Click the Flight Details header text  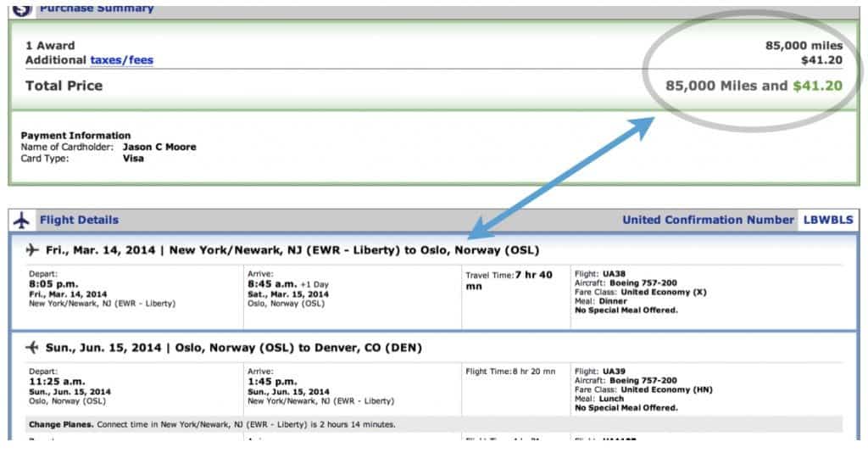pos(79,220)
